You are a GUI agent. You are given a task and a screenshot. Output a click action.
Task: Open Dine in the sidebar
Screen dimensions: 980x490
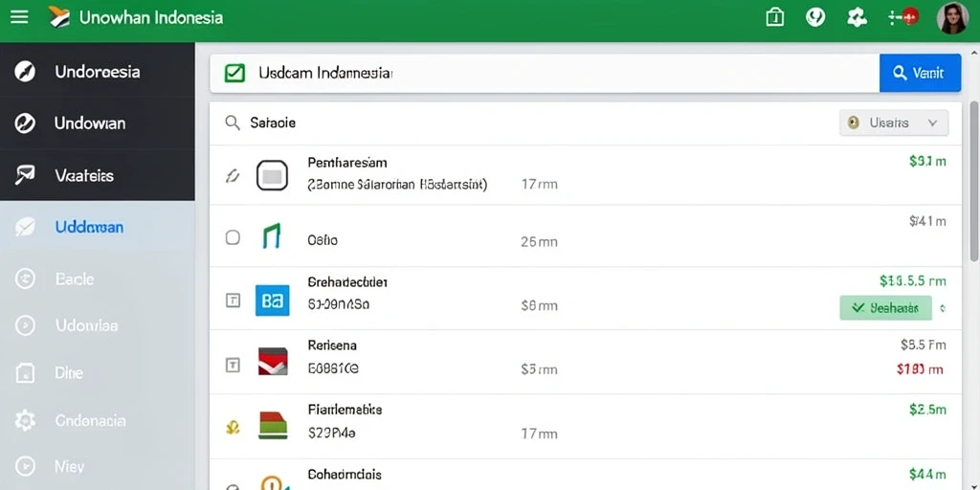pyautogui.click(x=98, y=373)
